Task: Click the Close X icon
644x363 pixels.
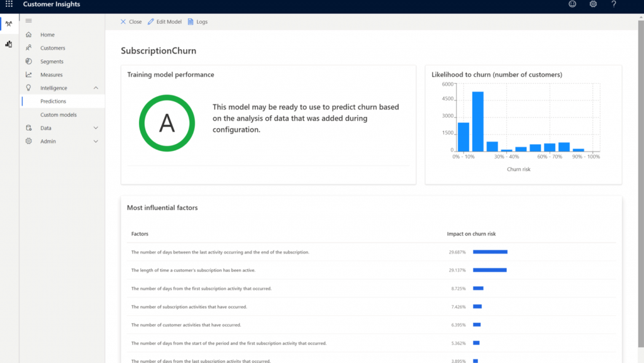Action: (123, 21)
